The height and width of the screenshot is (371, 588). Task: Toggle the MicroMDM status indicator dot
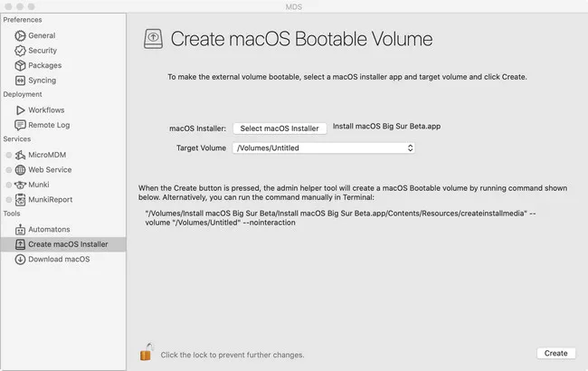click(9, 155)
